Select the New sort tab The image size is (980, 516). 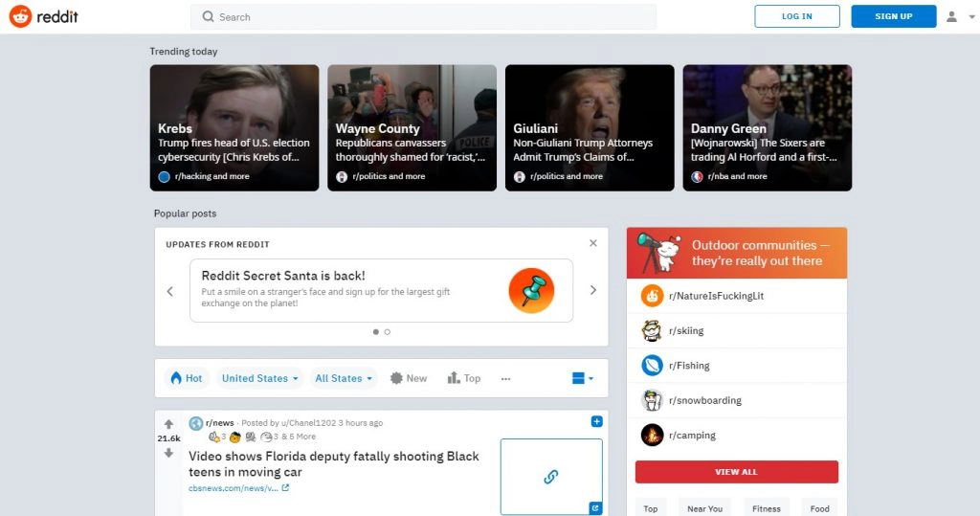pos(409,378)
